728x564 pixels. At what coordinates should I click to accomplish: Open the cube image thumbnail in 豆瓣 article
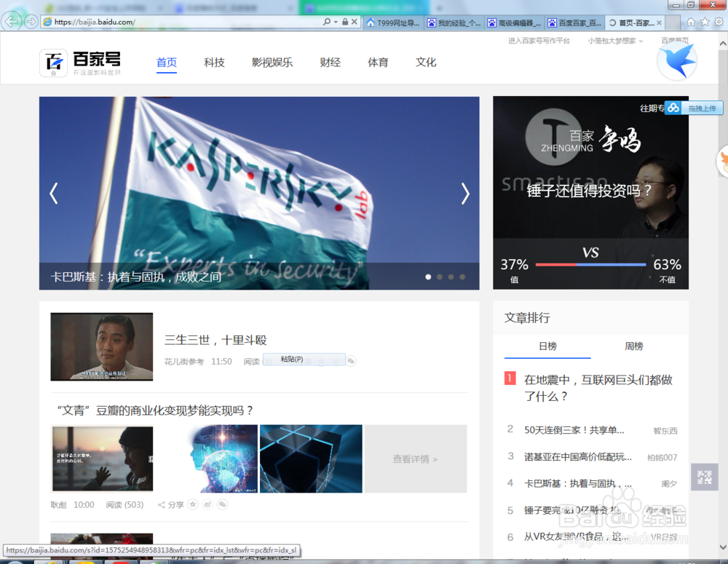[x=311, y=458]
